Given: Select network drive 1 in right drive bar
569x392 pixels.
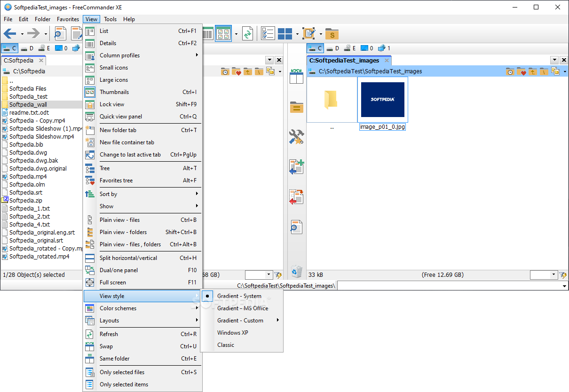Looking at the screenshot, I should 384,48.
